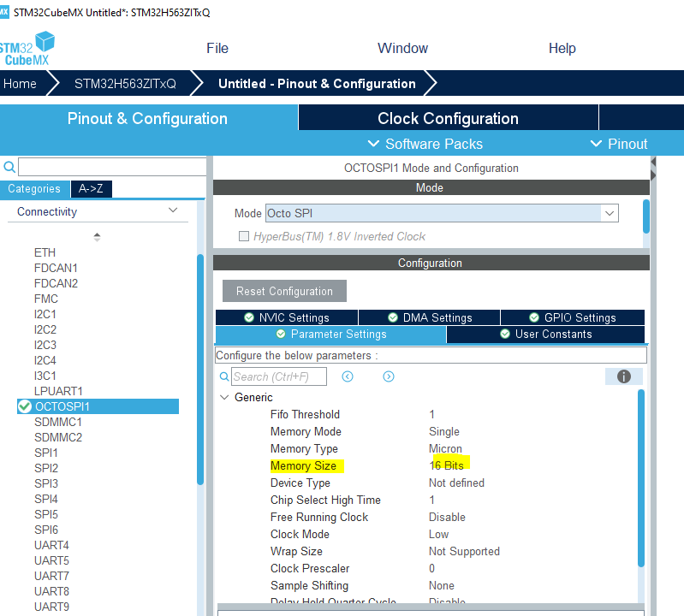
Task: Select I2C1 peripheral
Action: click(45, 314)
